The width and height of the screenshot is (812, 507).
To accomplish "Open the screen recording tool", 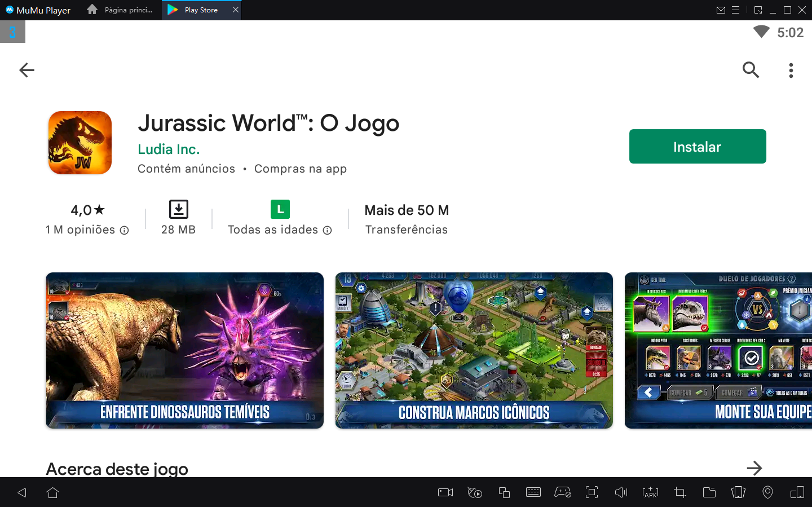I will click(x=445, y=492).
